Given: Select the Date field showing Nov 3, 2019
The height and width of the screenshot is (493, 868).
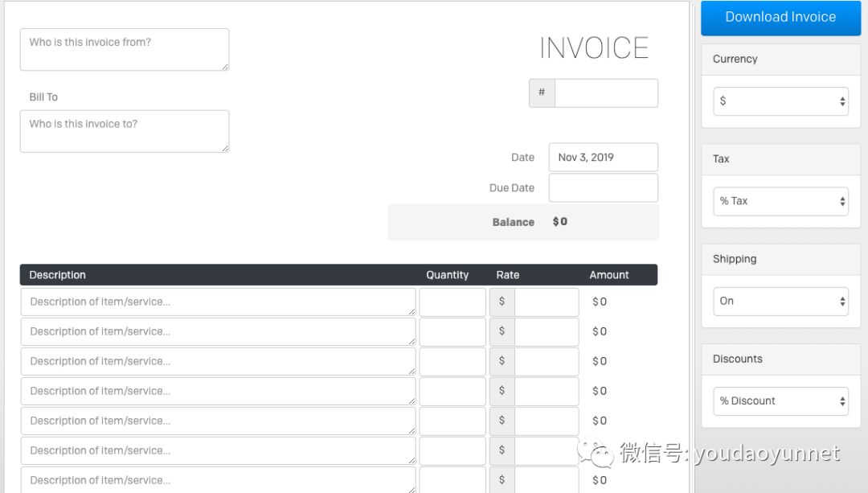Looking at the screenshot, I should [x=603, y=158].
